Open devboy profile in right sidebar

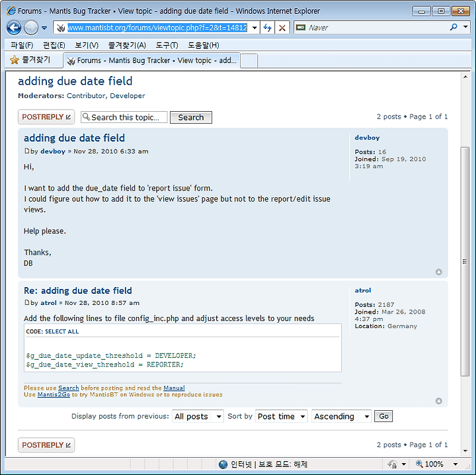[x=367, y=138]
